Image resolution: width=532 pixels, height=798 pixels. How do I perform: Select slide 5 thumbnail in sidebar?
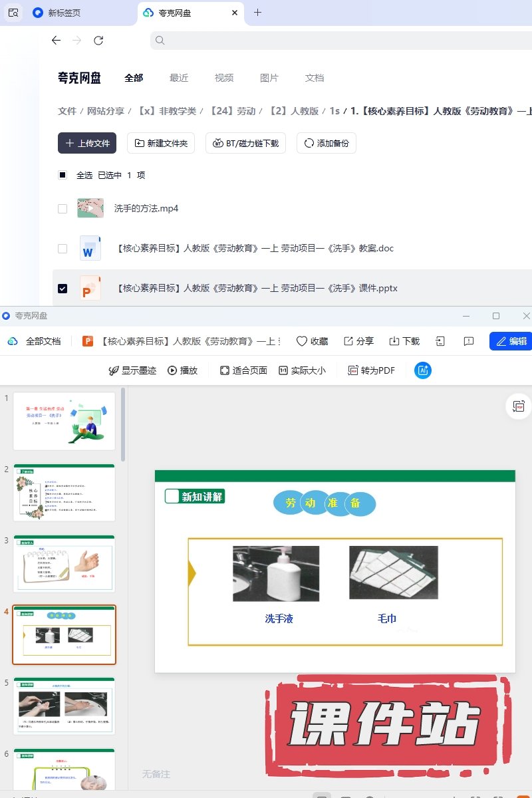65,706
